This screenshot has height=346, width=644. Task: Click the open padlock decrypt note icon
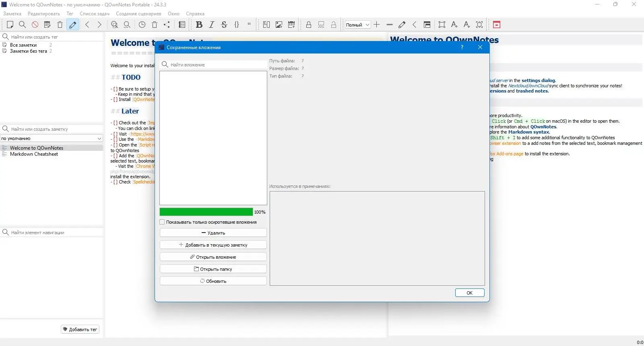coord(334,25)
